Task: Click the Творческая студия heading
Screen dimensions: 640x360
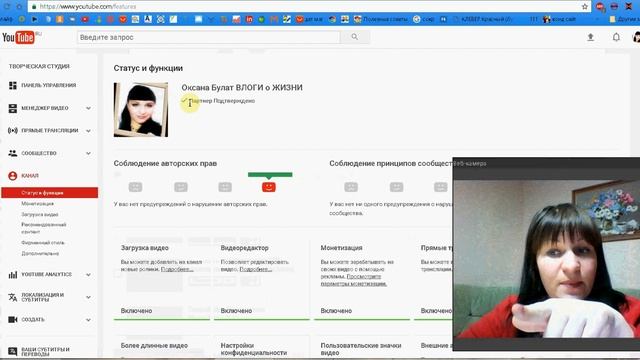Action: pyautogui.click(x=39, y=66)
